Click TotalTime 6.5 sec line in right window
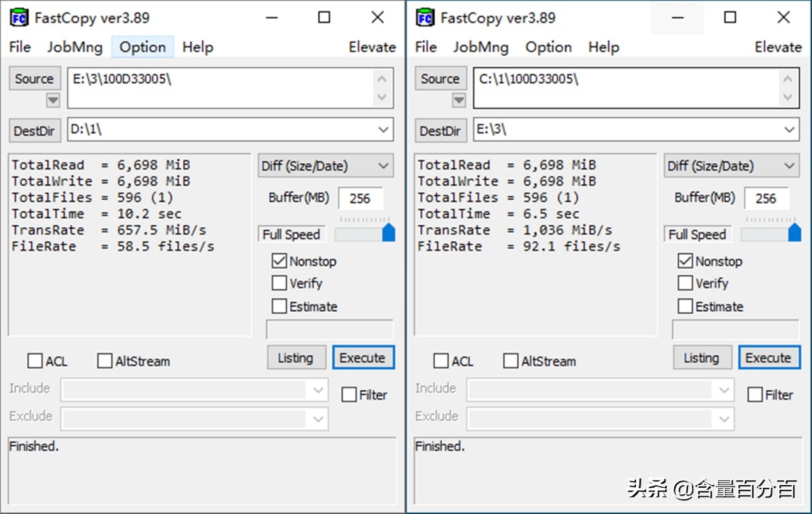Viewport: 812px width, 514px height. [x=499, y=214]
